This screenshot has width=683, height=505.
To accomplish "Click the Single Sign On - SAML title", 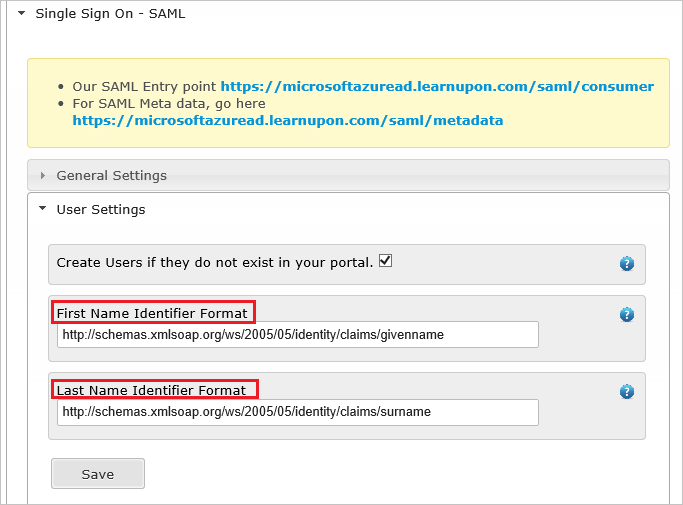I will pyautogui.click(x=110, y=14).
